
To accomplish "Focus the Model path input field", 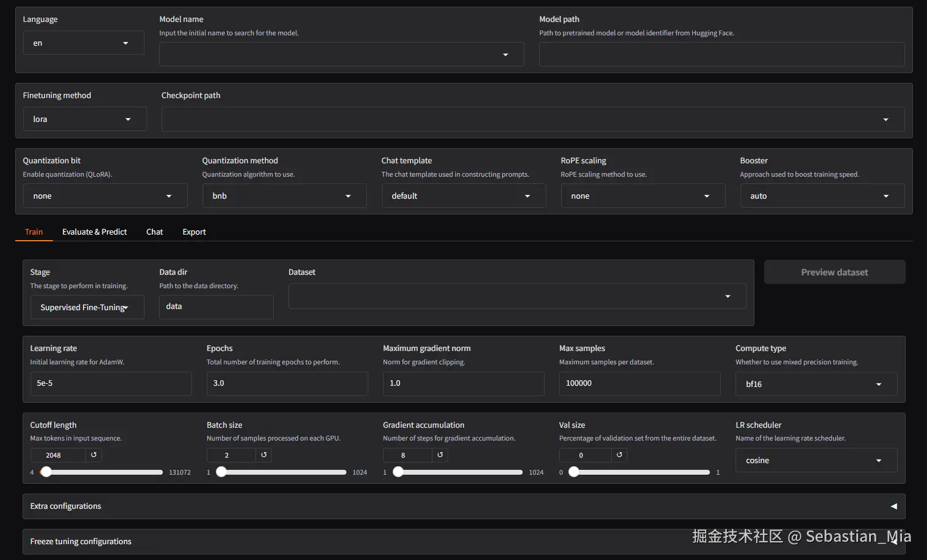I will [x=721, y=54].
